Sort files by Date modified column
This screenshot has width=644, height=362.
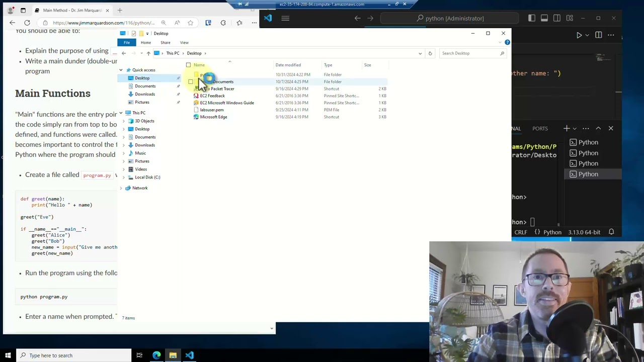288,65
